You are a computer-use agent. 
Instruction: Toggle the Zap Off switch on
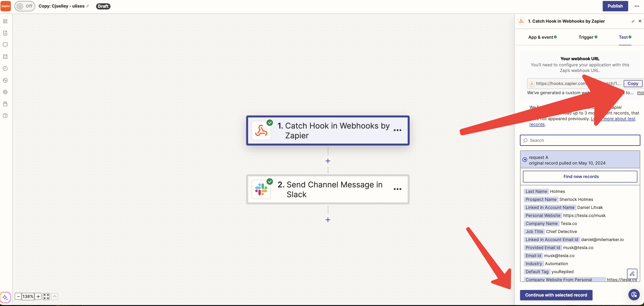click(25, 6)
